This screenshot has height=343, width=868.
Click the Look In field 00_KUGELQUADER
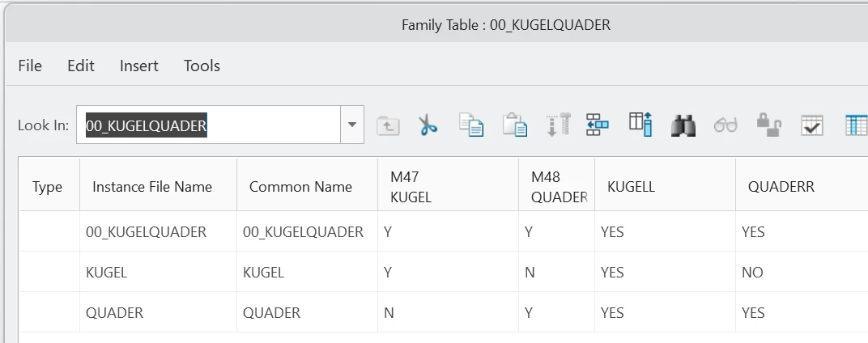point(208,125)
